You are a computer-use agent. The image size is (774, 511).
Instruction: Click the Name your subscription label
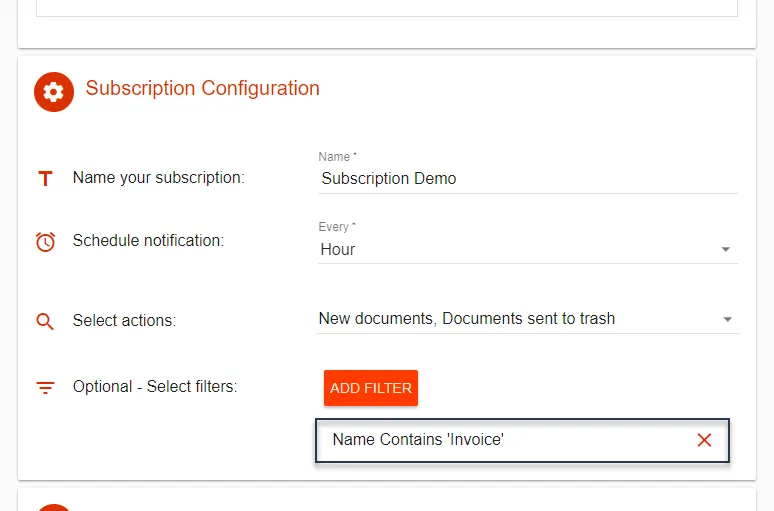tap(158, 178)
